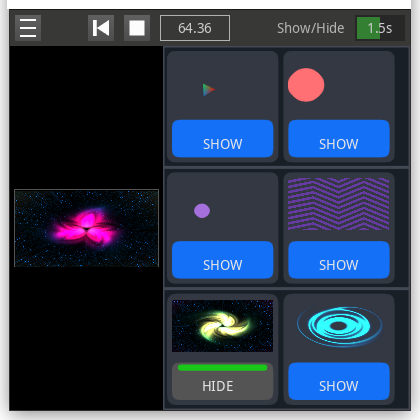Click the green progress bar above HIDE
This screenshot has width=420, height=420.
[x=223, y=368]
